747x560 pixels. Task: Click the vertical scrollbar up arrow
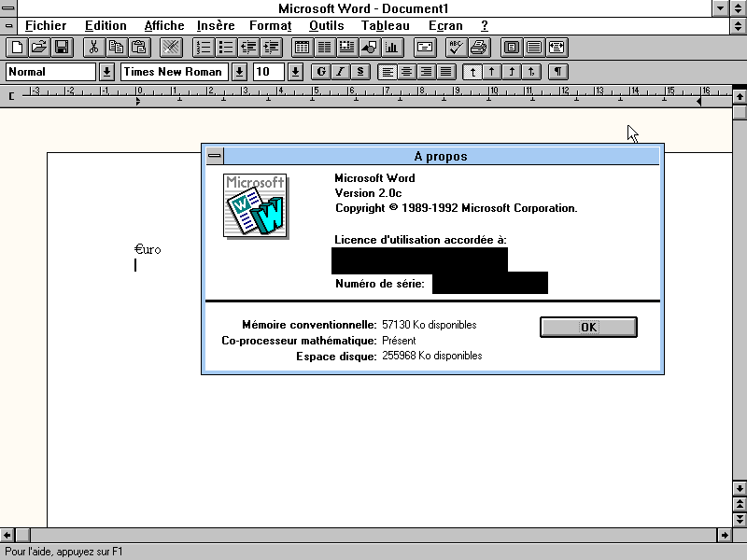pyautogui.click(x=740, y=97)
